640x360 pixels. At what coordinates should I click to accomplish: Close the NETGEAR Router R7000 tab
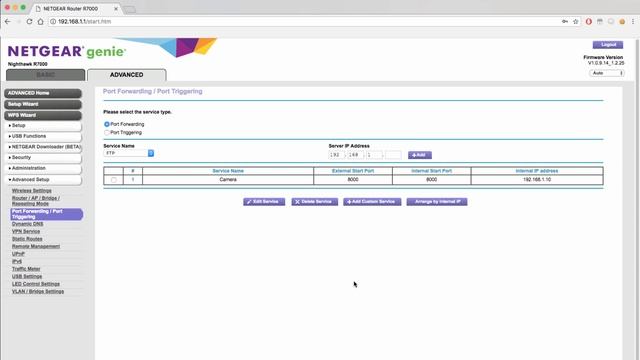(x=116, y=9)
